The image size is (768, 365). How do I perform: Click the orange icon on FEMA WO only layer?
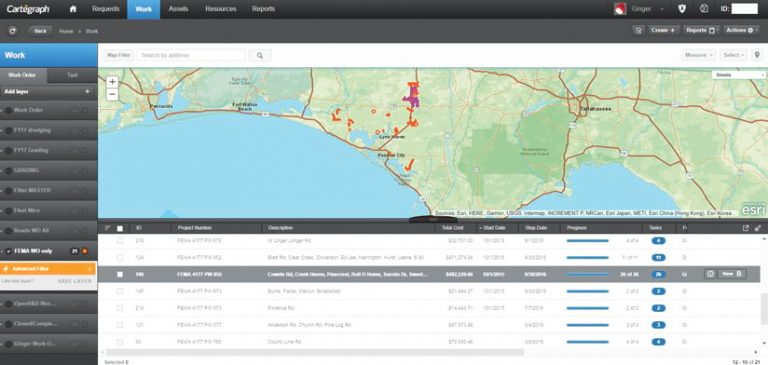pyautogui.click(x=85, y=251)
